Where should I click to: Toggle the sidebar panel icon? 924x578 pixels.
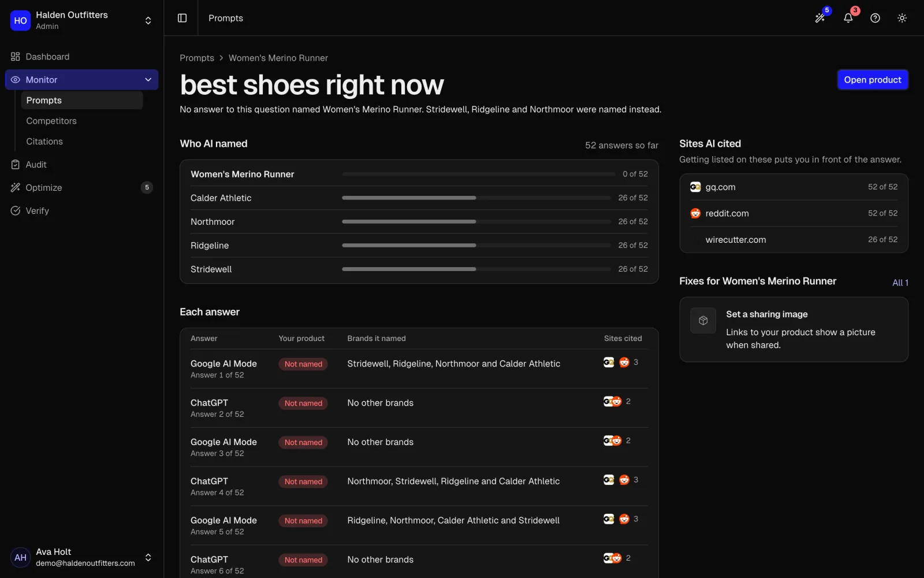click(x=182, y=18)
